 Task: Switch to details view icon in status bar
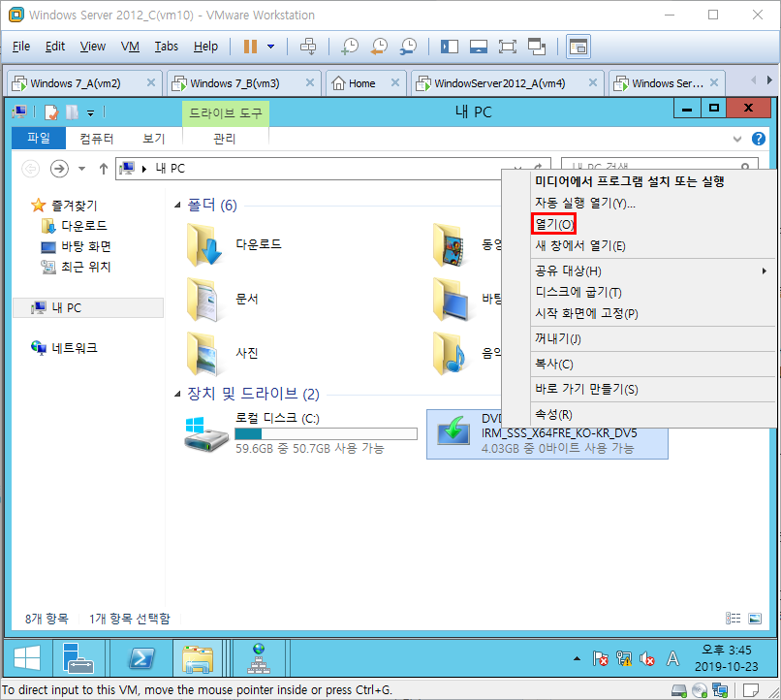click(x=733, y=619)
